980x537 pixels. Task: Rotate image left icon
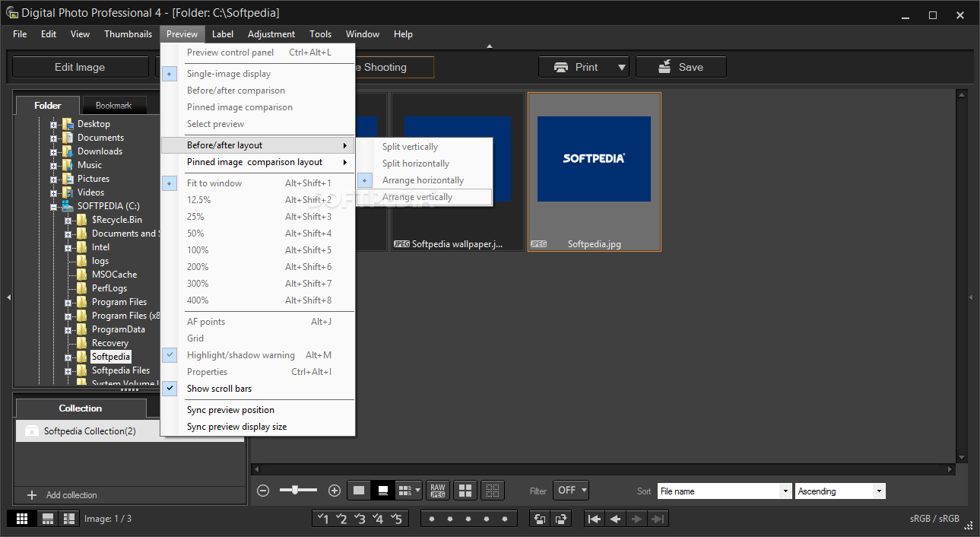click(x=540, y=519)
